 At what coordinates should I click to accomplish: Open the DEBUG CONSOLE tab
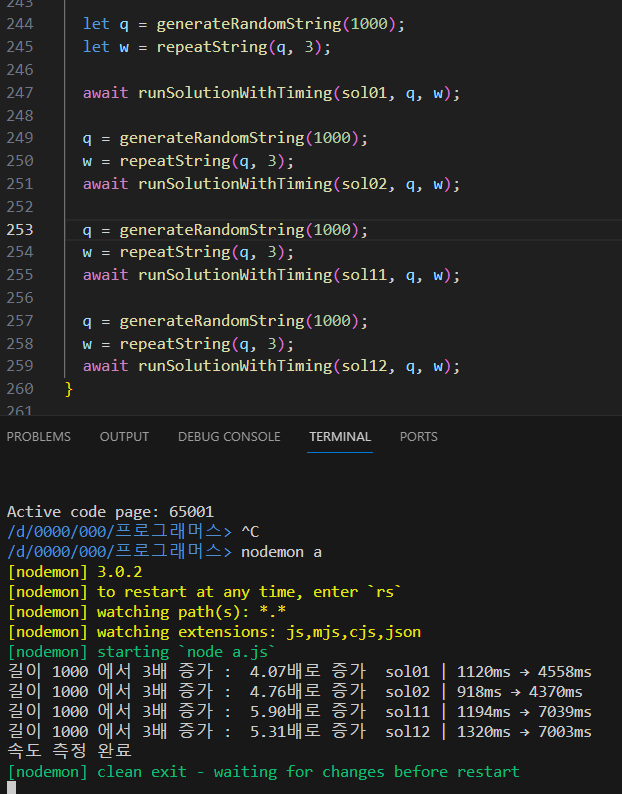229,436
